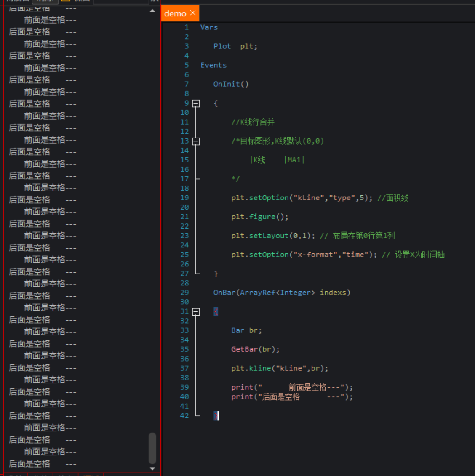Click the opening brace on line 31
Viewport: 475px width, 476px height.
coord(216,311)
